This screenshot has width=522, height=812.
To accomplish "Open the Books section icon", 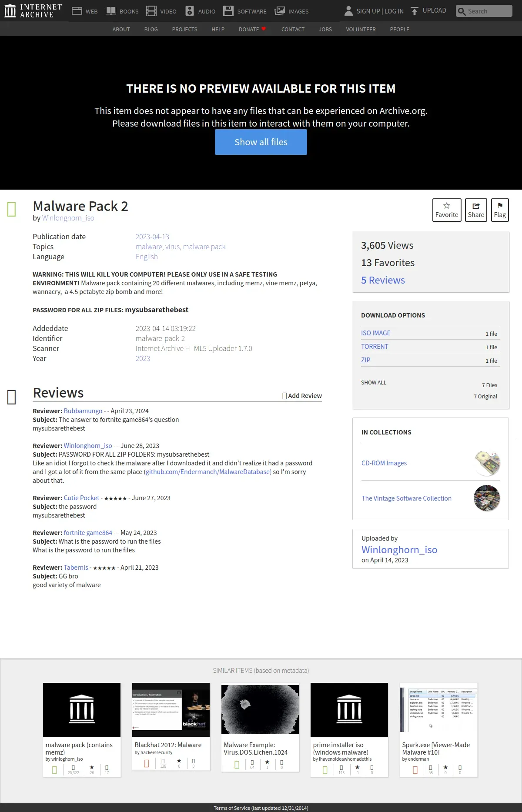I will [111, 11].
